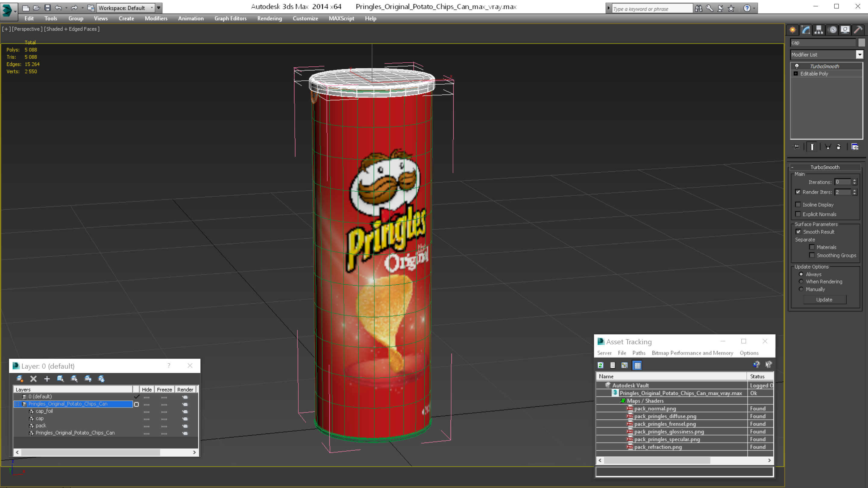The height and width of the screenshot is (488, 868).
Task: Click Remove Modifier trash icon
Action: (x=839, y=147)
